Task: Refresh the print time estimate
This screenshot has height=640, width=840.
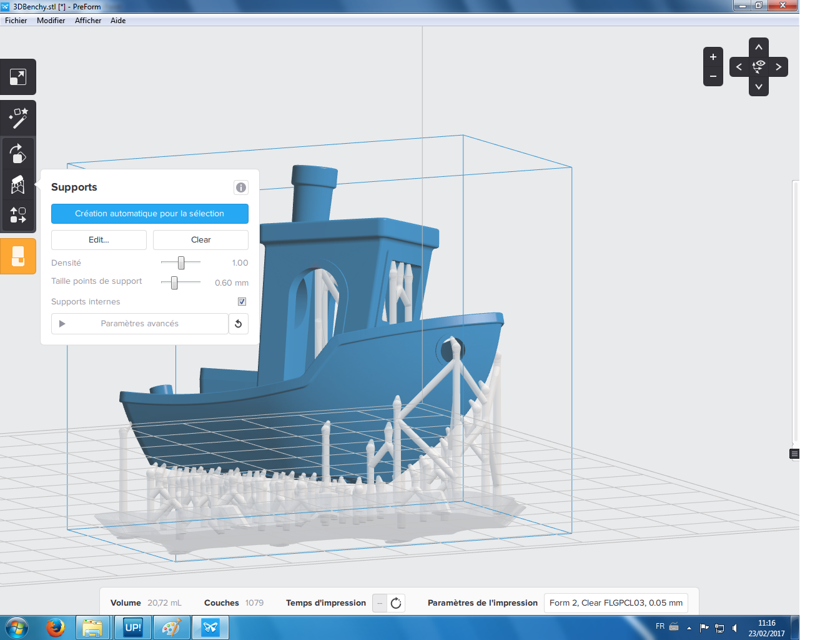Action: pos(396,603)
